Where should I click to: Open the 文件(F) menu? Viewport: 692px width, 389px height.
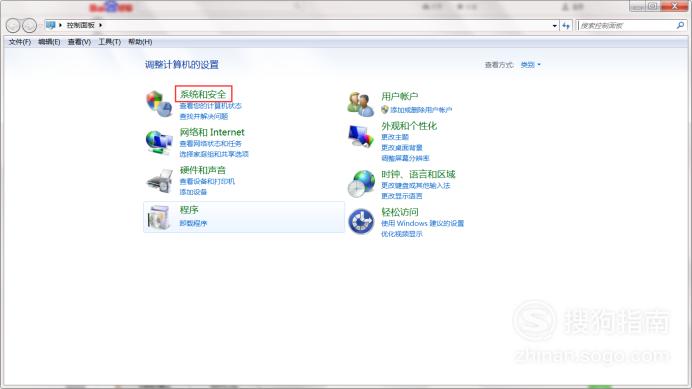(x=20, y=42)
